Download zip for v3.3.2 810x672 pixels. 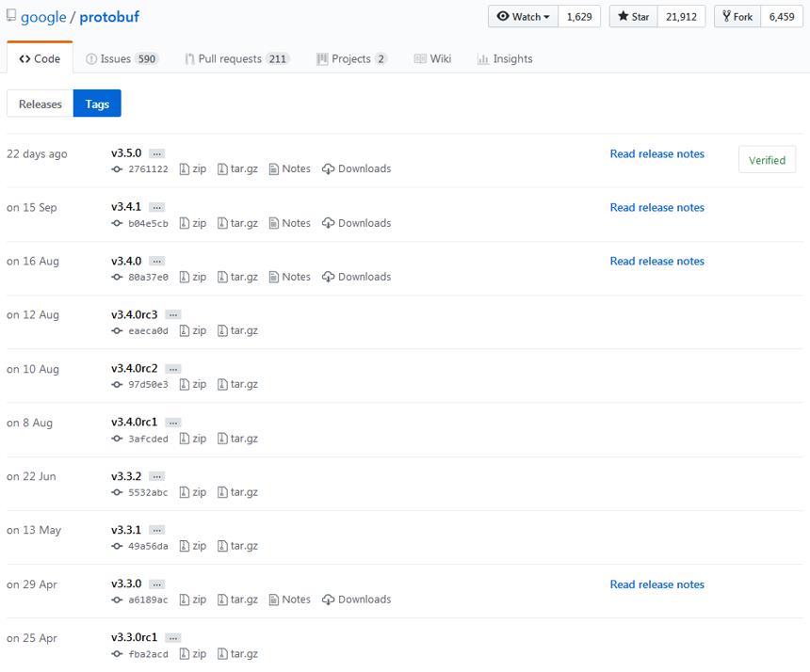tap(193, 492)
